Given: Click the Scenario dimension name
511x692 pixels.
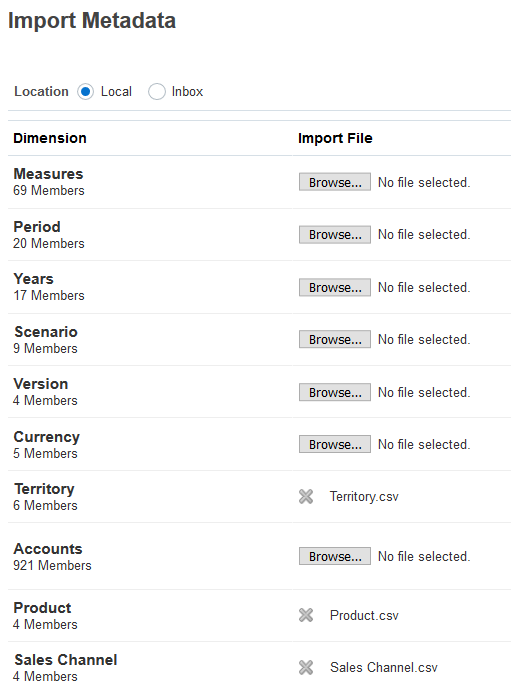Looking at the screenshot, I should click(x=46, y=332).
